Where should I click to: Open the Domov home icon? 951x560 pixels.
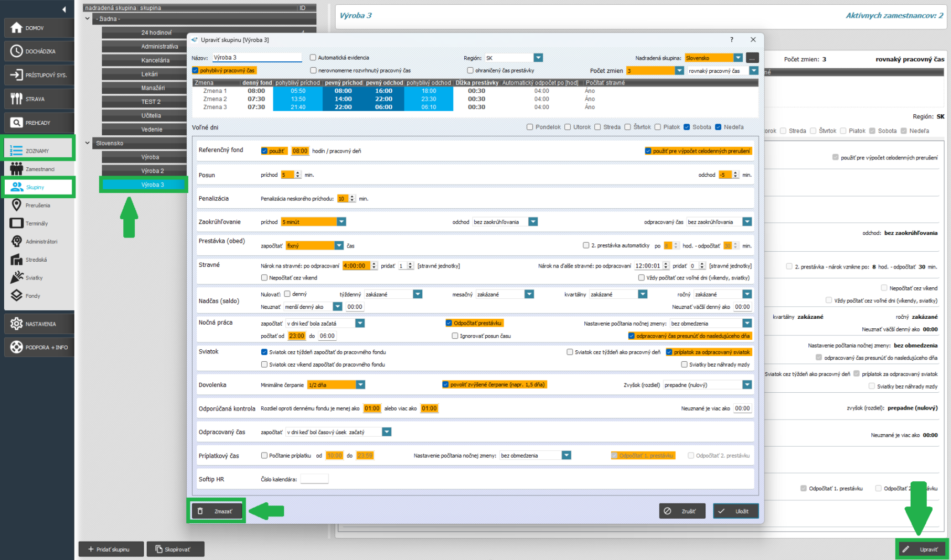pos(16,28)
